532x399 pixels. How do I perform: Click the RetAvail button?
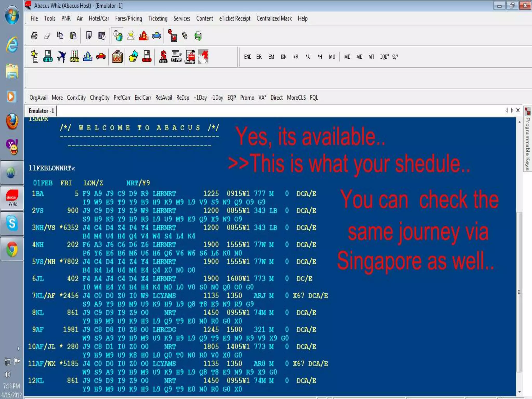(164, 98)
